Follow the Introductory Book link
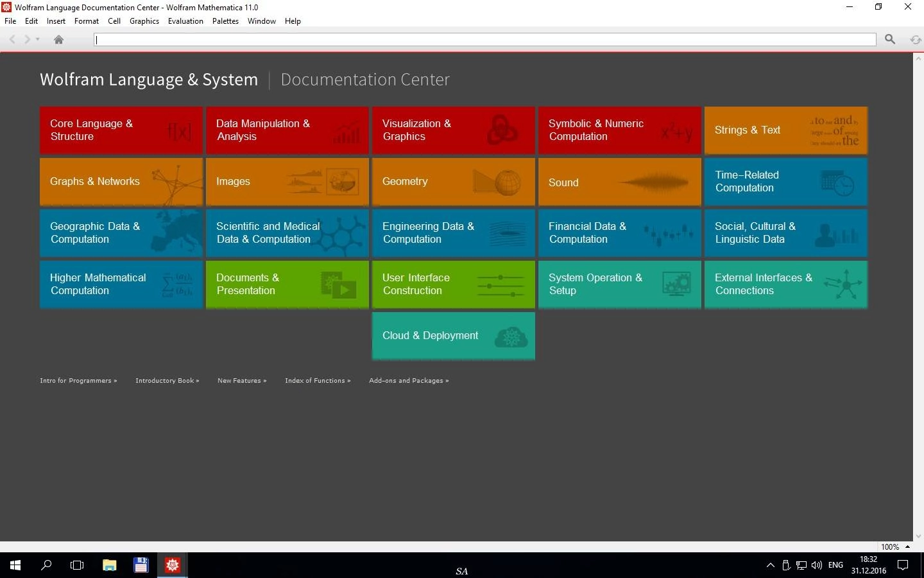The image size is (924, 578). [x=167, y=381]
